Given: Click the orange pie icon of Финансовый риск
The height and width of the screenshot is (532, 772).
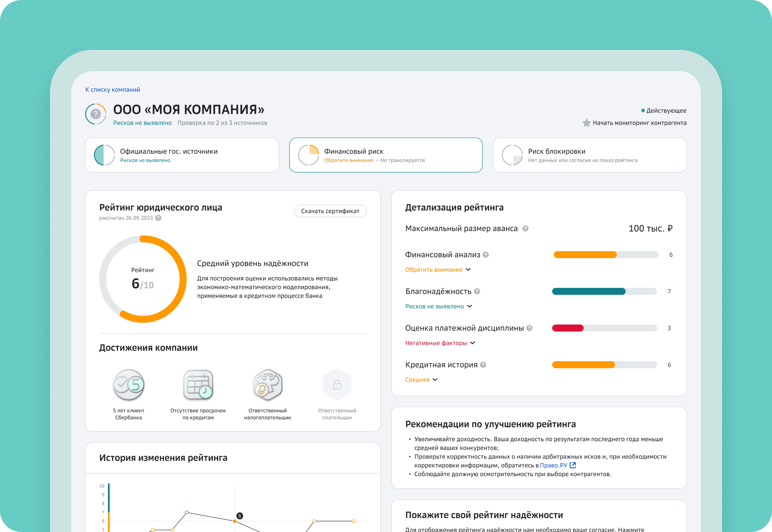Looking at the screenshot, I should tap(308, 155).
